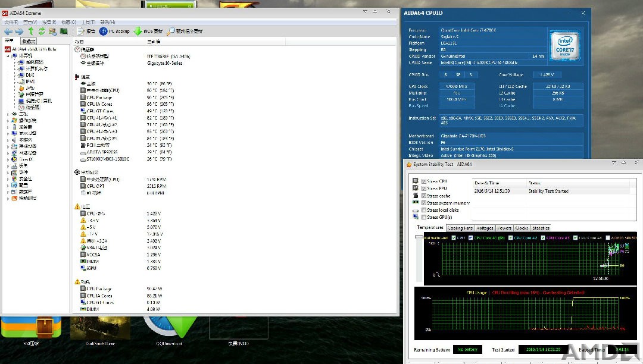This screenshot has width=643, height=364.
Task: Expand the 服务器 tree node
Action: pyautogui.click(x=8, y=127)
